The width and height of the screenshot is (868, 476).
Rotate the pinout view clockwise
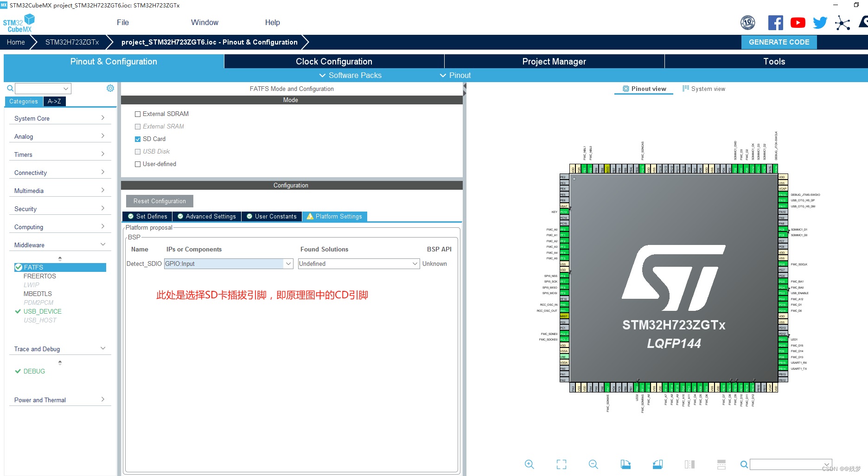pos(625,464)
